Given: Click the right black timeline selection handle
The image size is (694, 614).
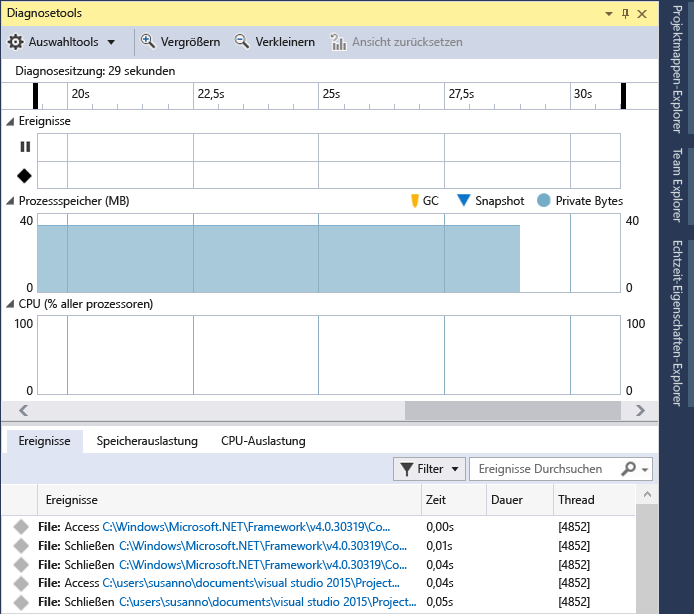Looking at the screenshot, I should (624, 96).
